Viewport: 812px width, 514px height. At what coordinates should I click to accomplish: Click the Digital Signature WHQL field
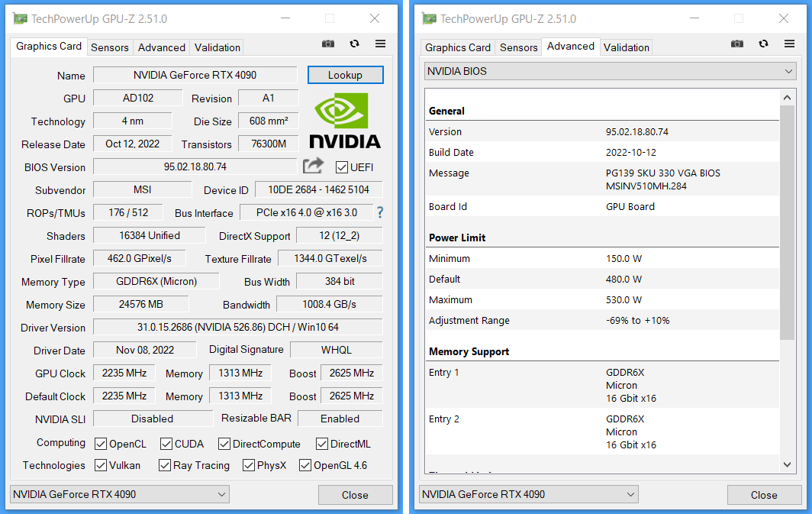[x=337, y=350]
